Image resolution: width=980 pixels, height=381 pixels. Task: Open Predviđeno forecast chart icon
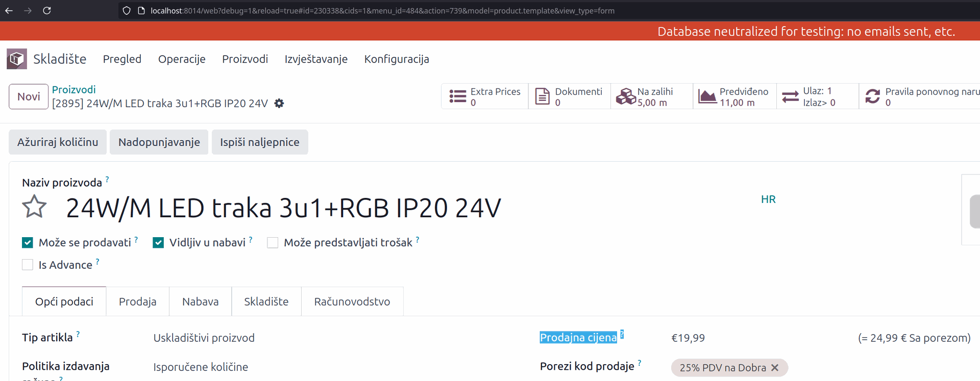pos(707,96)
